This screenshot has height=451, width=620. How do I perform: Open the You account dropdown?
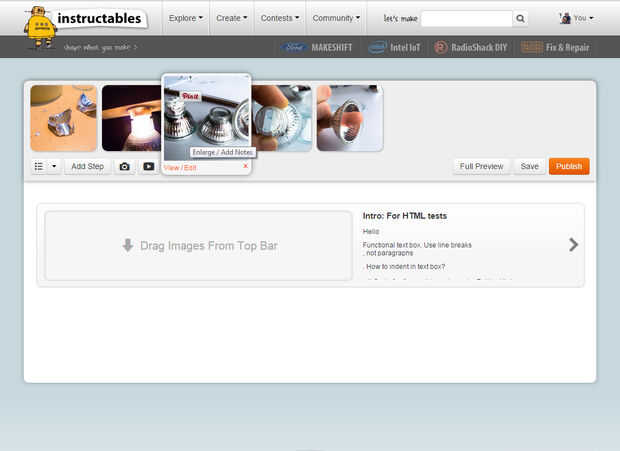583,18
